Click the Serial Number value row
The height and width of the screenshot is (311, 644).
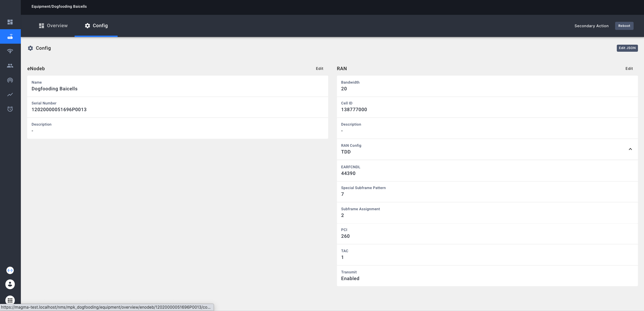coord(177,107)
